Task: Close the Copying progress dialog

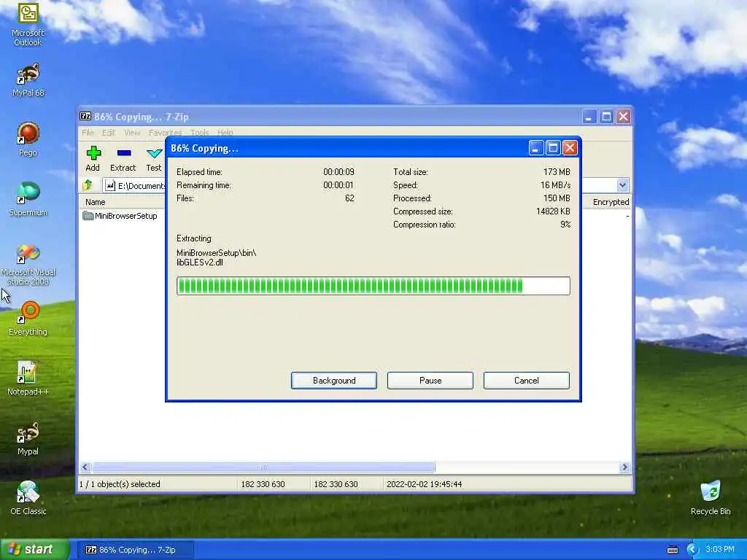Action: [x=570, y=148]
